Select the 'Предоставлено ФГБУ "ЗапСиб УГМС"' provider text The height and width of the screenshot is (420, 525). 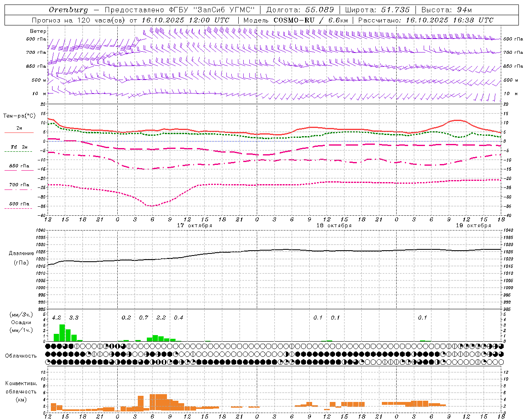click(180, 10)
